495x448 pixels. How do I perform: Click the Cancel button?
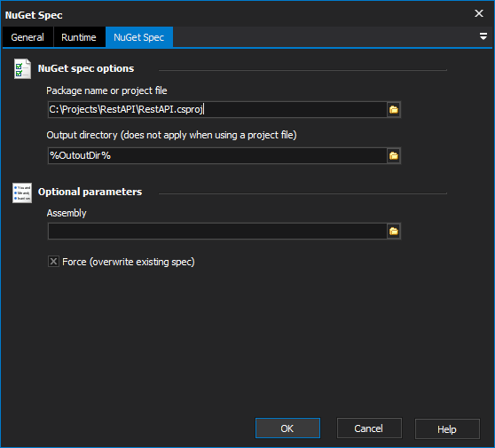click(369, 428)
